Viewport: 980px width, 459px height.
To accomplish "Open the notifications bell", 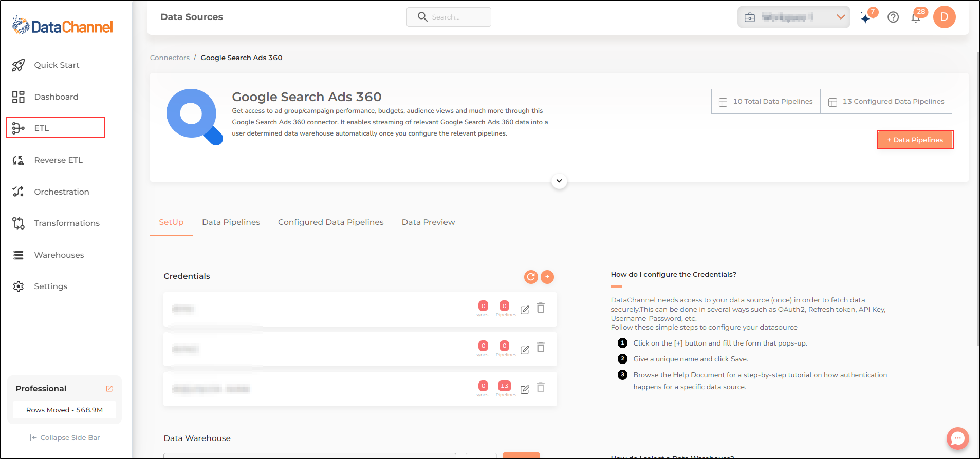I will (x=916, y=18).
